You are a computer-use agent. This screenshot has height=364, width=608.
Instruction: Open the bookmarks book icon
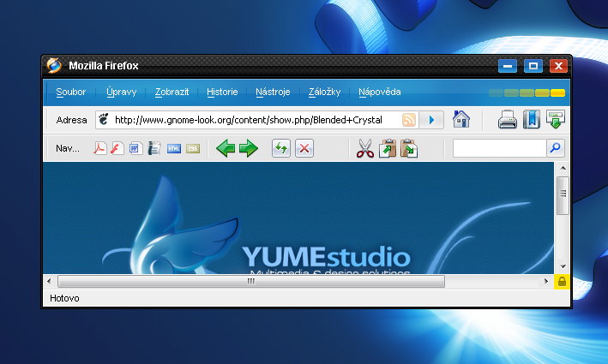[x=531, y=119]
